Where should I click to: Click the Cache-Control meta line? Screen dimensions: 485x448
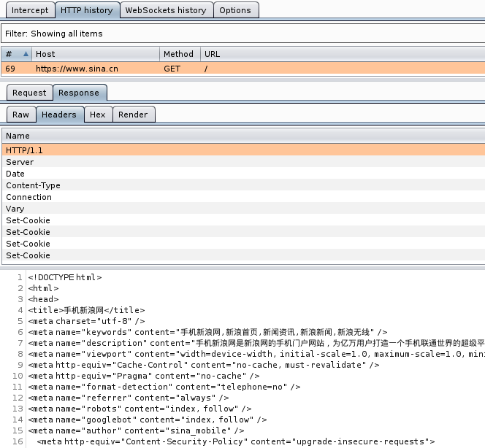click(204, 365)
